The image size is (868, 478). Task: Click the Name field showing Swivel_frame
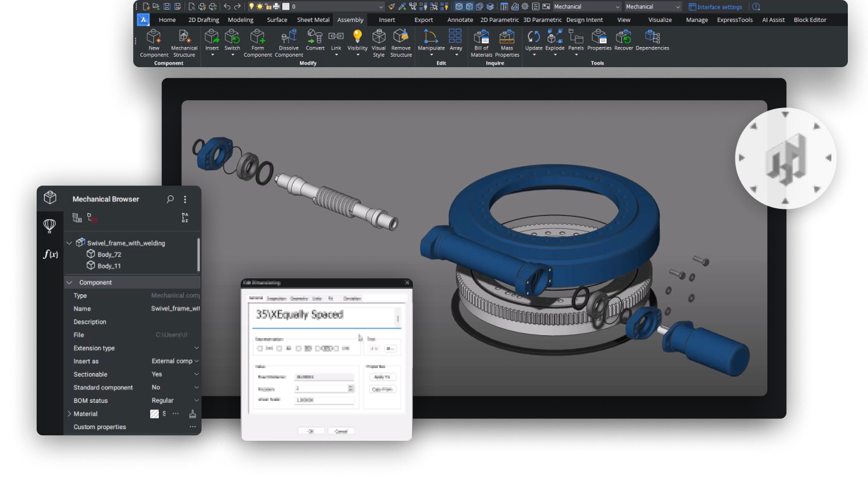click(x=175, y=309)
